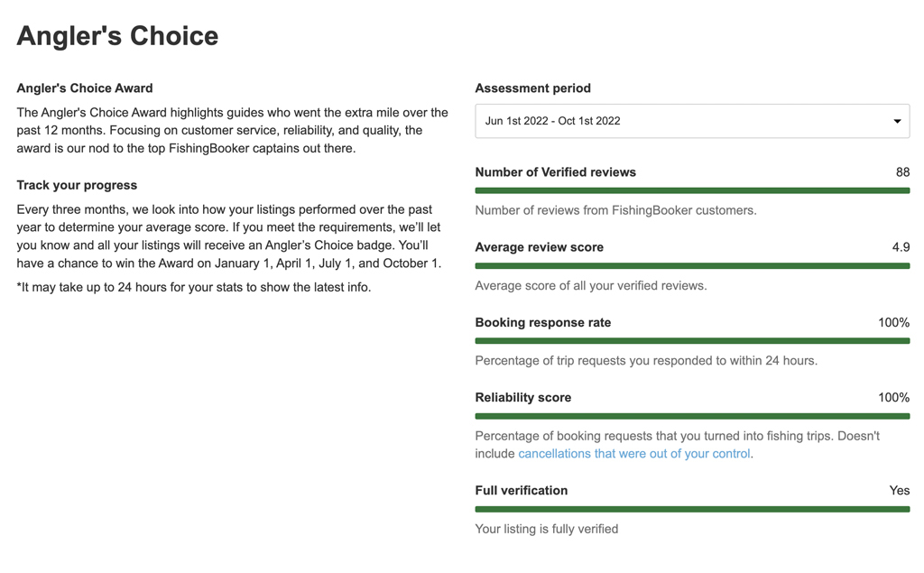Click the Full verification Yes value

899,491
